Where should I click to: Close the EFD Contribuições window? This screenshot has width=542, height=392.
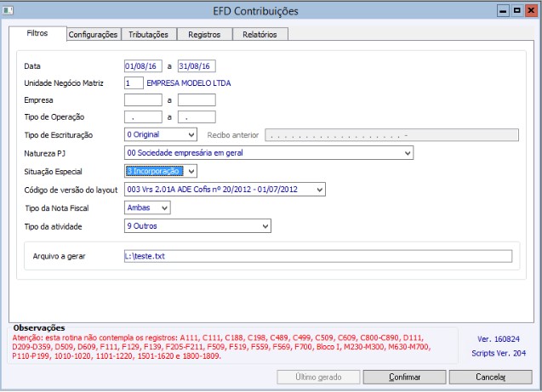click(x=531, y=11)
